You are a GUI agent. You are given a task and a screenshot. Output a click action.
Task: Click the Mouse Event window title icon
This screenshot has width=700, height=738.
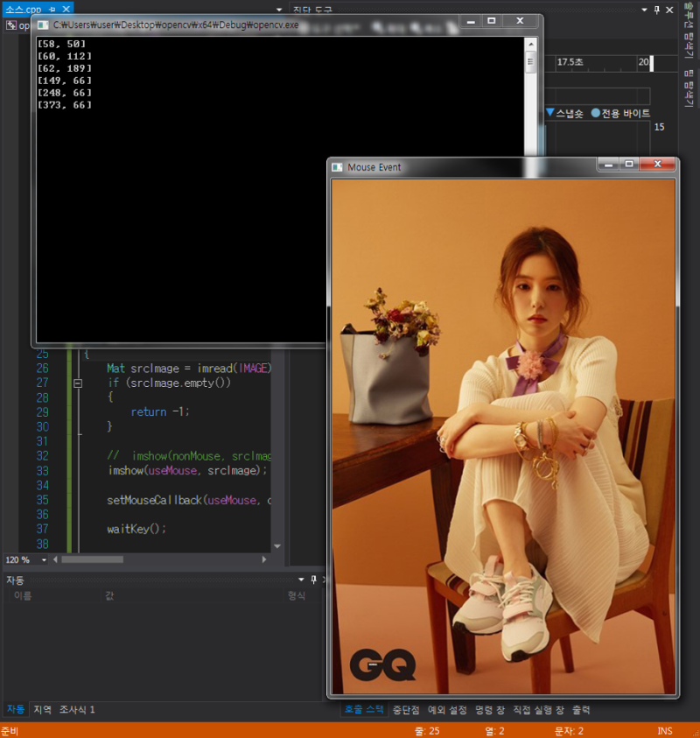(x=337, y=167)
